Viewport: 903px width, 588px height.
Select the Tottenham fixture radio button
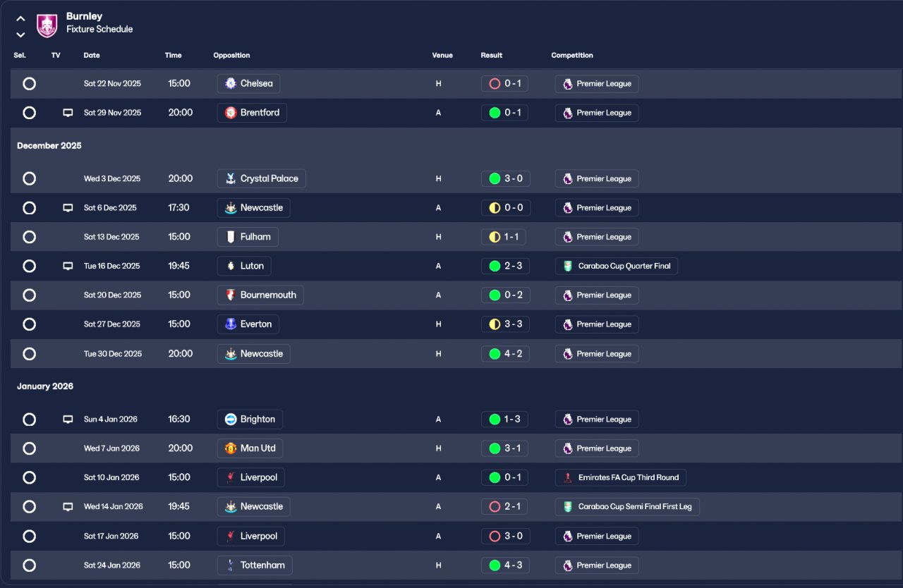tap(29, 565)
